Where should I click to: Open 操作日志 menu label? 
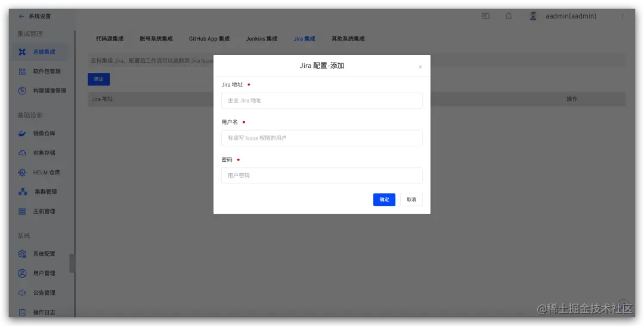click(x=44, y=312)
